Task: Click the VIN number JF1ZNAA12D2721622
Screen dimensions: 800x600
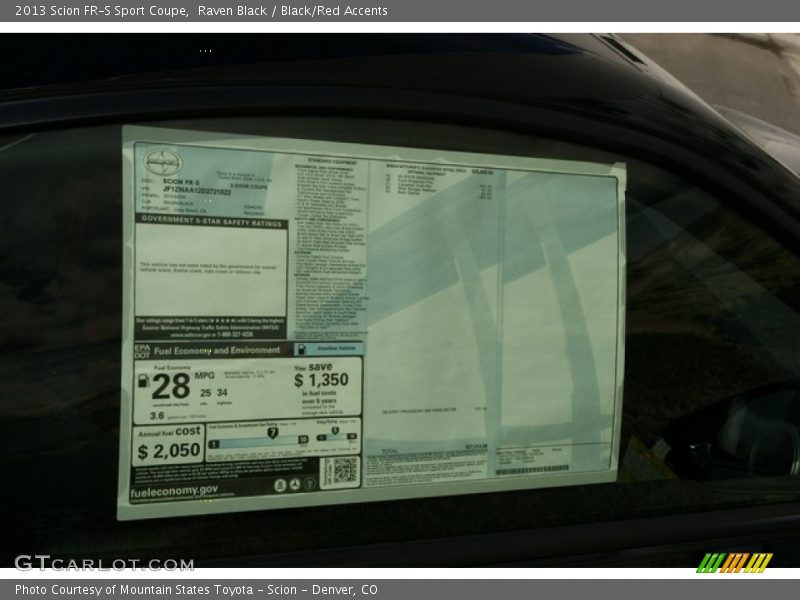Action: [x=196, y=188]
